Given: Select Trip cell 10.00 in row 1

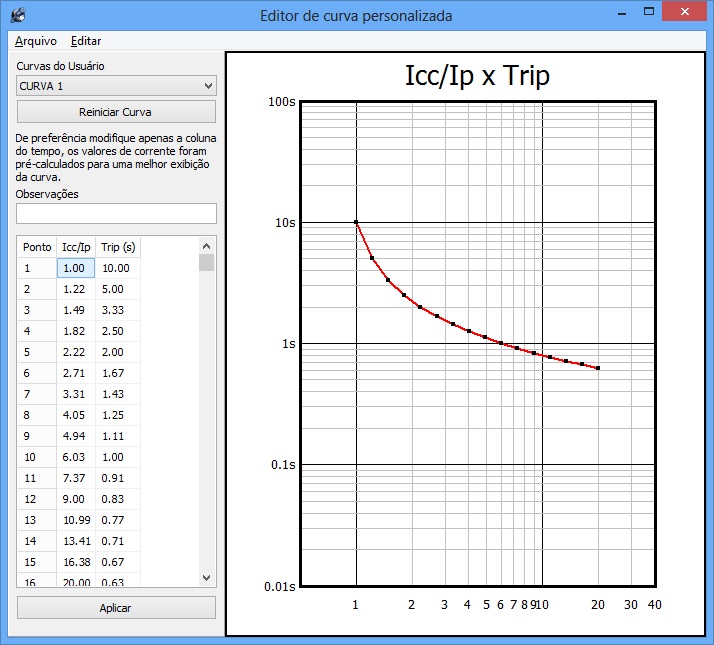Looking at the screenshot, I should (x=118, y=268).
